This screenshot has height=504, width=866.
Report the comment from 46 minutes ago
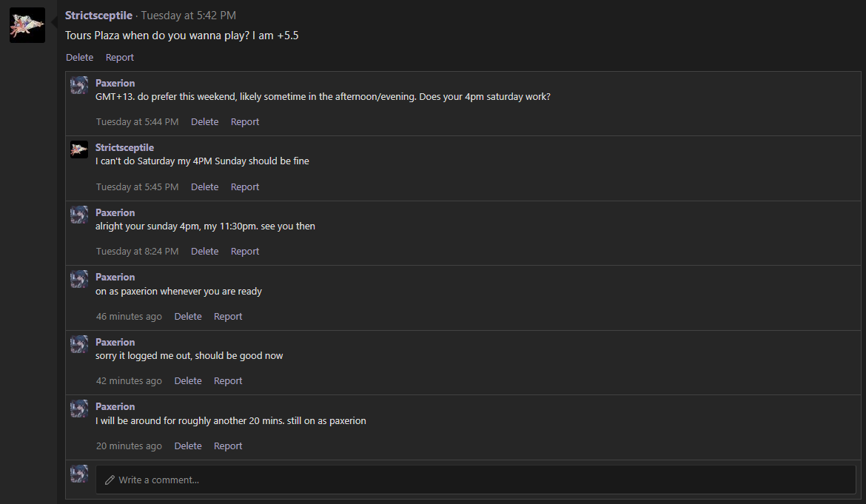click(x=228, y=316)
